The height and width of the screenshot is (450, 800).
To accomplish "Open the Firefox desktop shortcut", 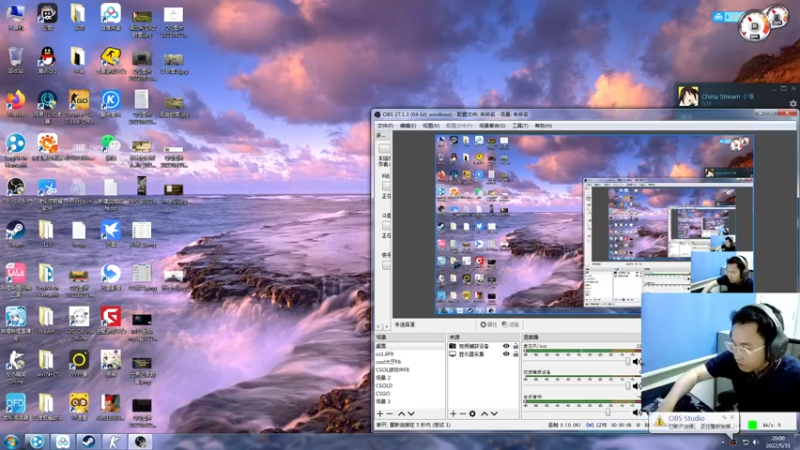I will (15, 104).
